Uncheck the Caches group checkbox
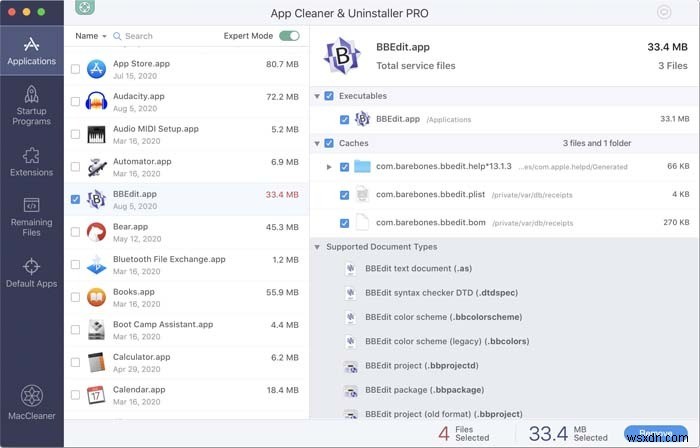This screenshot has height=448, width=700. pyautogui.click(x=329, y=143)
